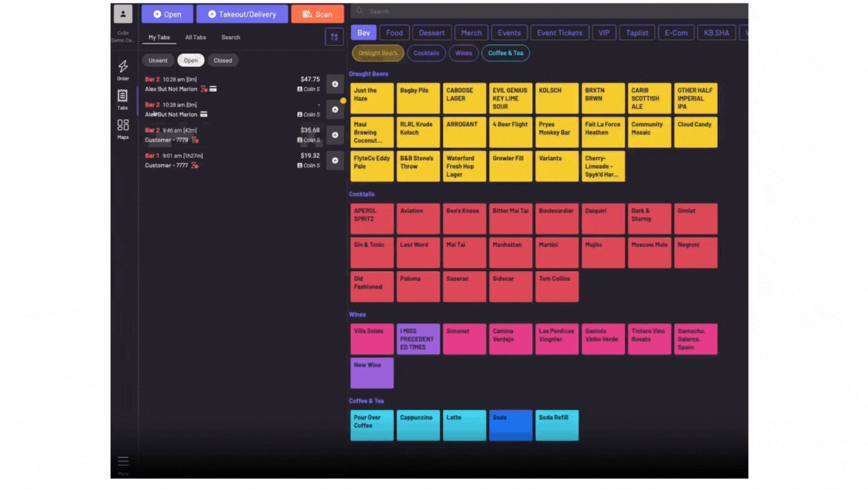Expand the $35.68 Customer 7779 tab

(x=334, y=135)
